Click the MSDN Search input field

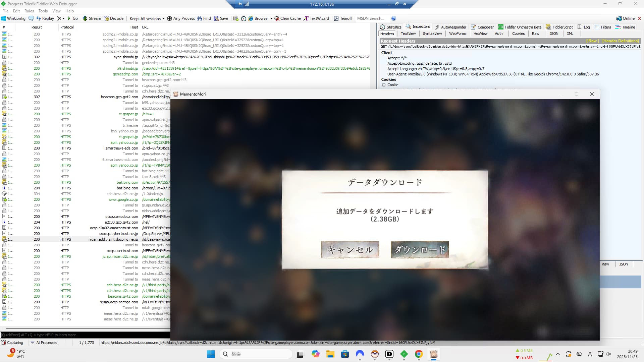(x=372, y=18)
